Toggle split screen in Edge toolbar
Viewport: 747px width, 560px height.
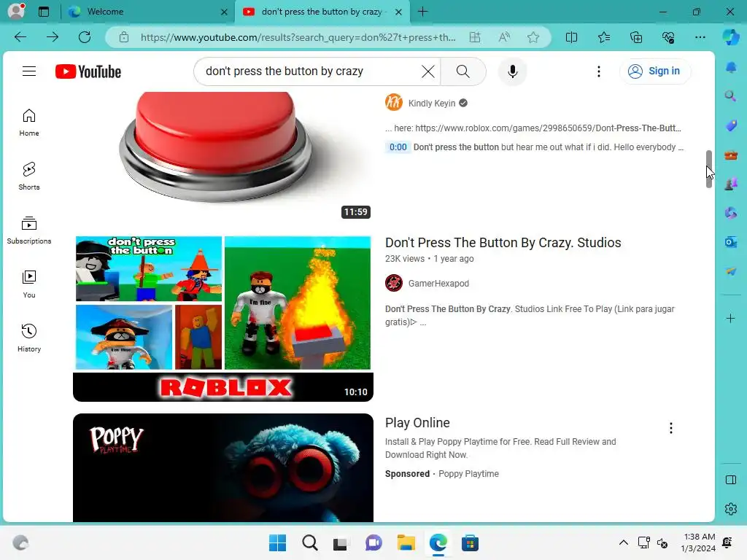(571, 37)
